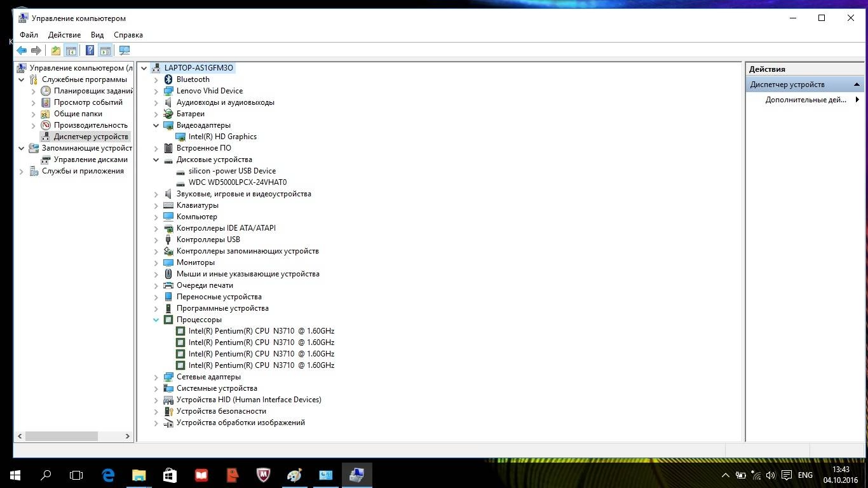Select silicon-power USB Device

click(x=232, y=171)
